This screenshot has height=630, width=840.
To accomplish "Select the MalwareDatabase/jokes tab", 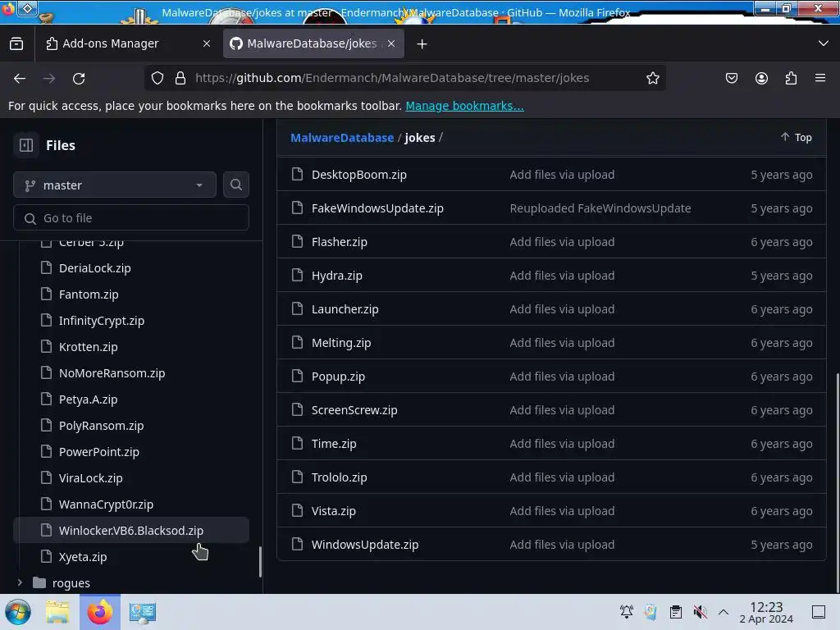I will click(x=313, y=44).
